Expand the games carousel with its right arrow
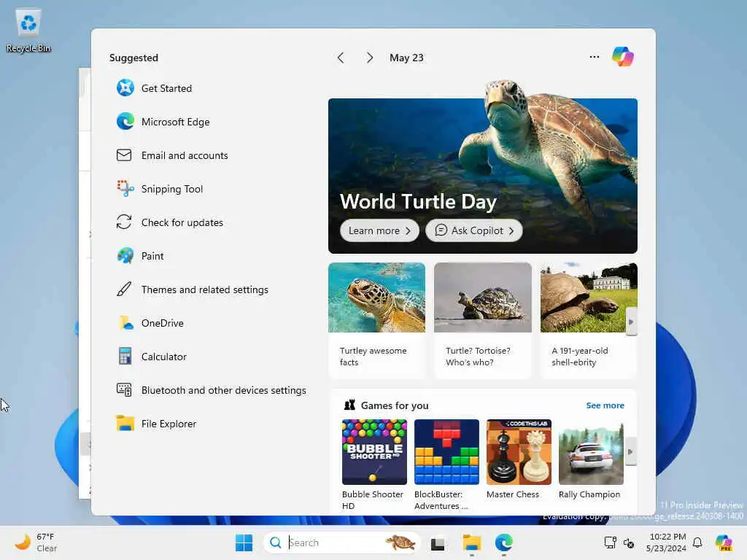 [631, 451]
